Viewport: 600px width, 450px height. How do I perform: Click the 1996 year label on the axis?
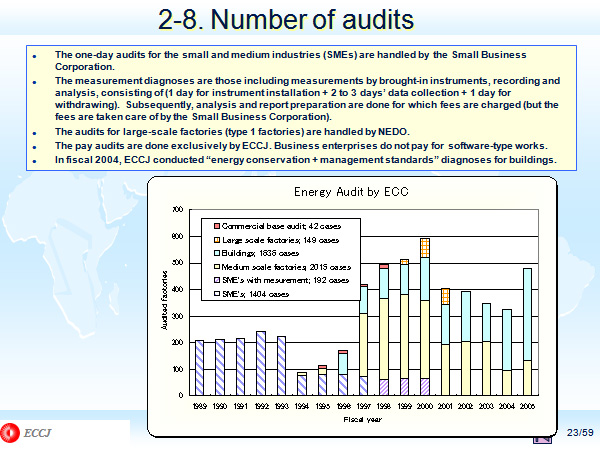point(343,406)
